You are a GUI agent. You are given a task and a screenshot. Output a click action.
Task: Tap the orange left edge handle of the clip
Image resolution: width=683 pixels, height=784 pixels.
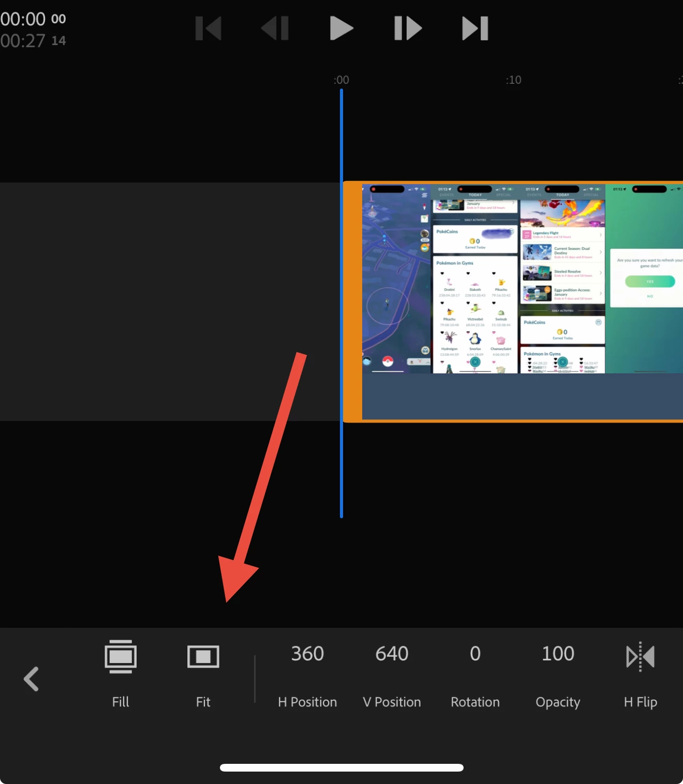(x=353, y=301)
